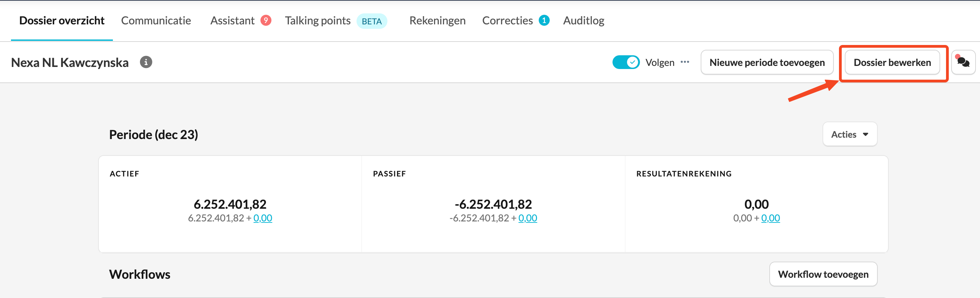
Task: Click the Dossier bewerken button
Action: [892, 62]
